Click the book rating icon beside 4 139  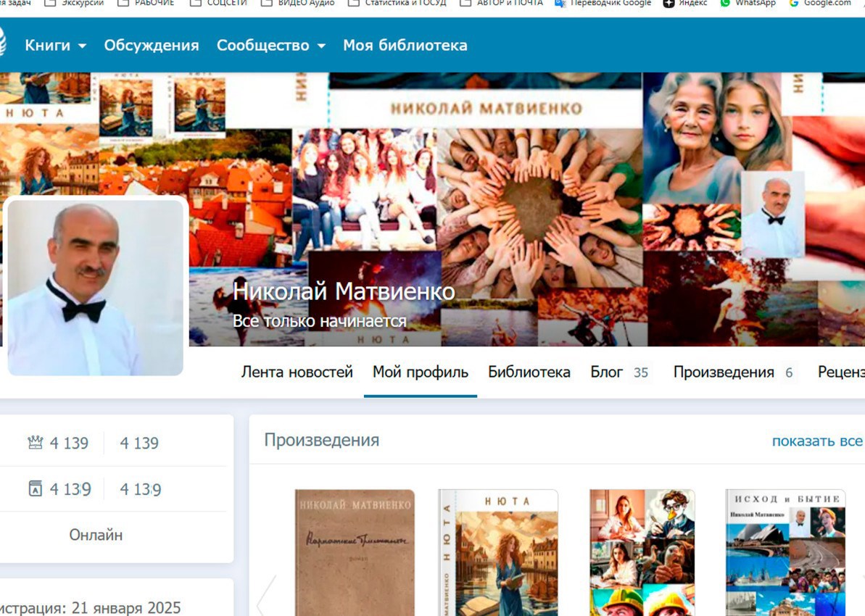(x=36, y=488)
